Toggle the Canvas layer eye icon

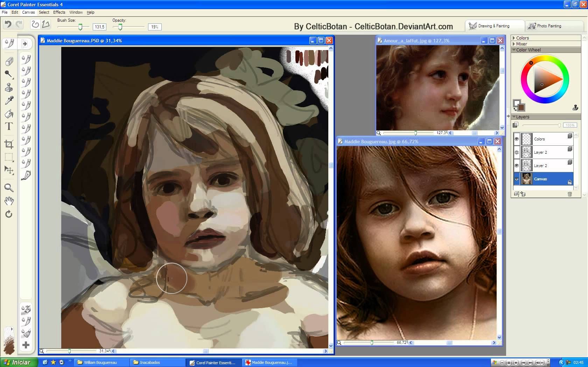pos(517,179)
